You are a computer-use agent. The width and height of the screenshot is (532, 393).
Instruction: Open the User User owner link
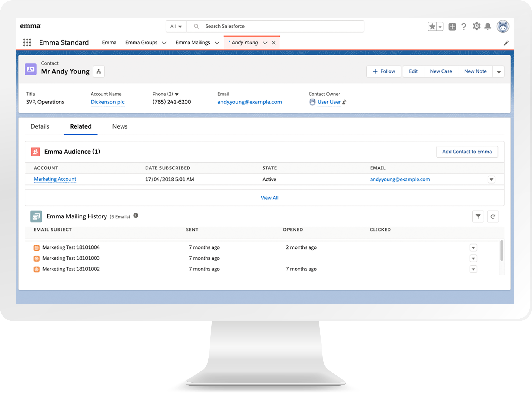click(329, 102)
